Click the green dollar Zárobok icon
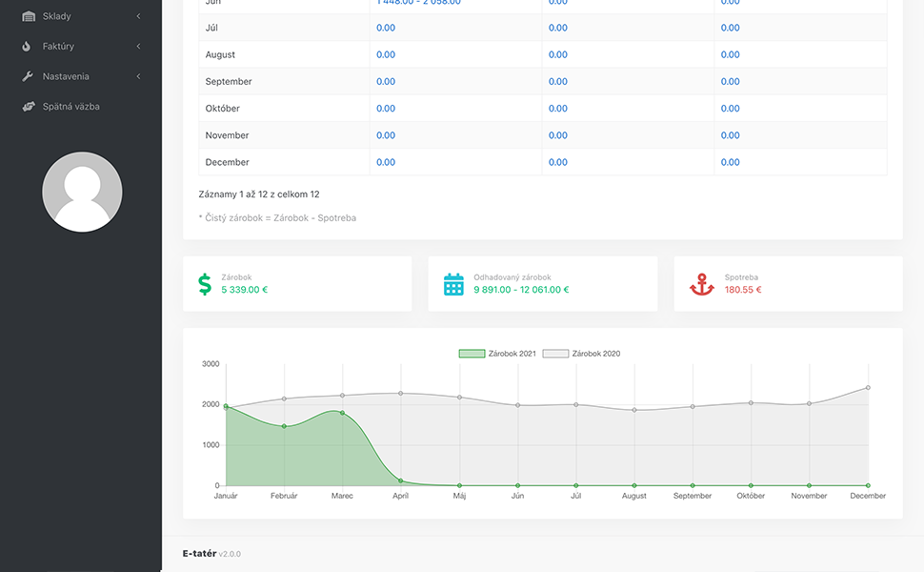Viewport: 924px width, 572px height. click(x=205, y=284)
